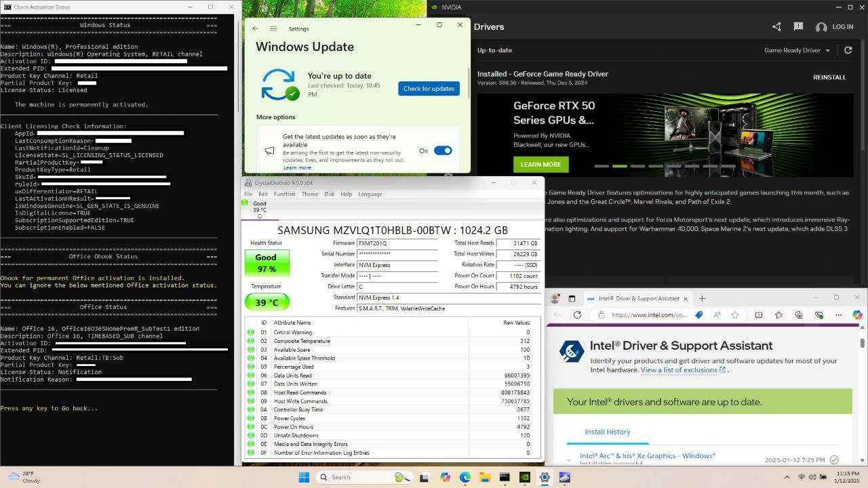Reload the Intel page in Edge
Screen dimensions: 868x488
[x=577, y=314]
